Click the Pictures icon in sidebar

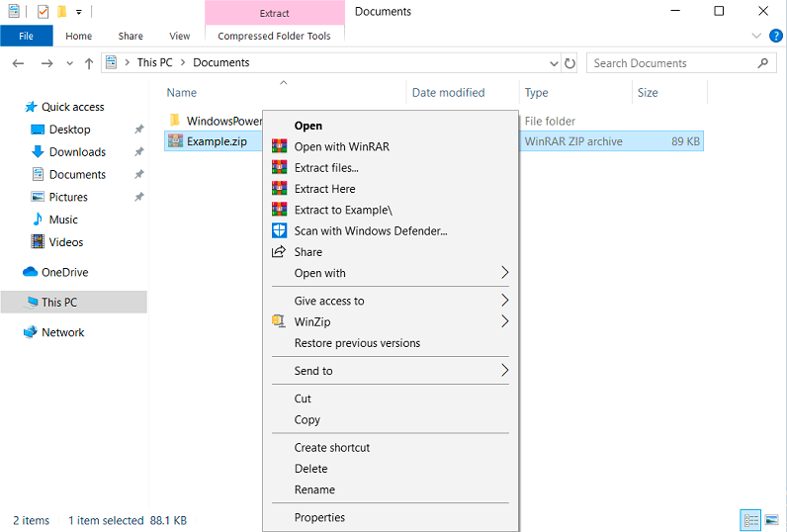click(38, 197)
